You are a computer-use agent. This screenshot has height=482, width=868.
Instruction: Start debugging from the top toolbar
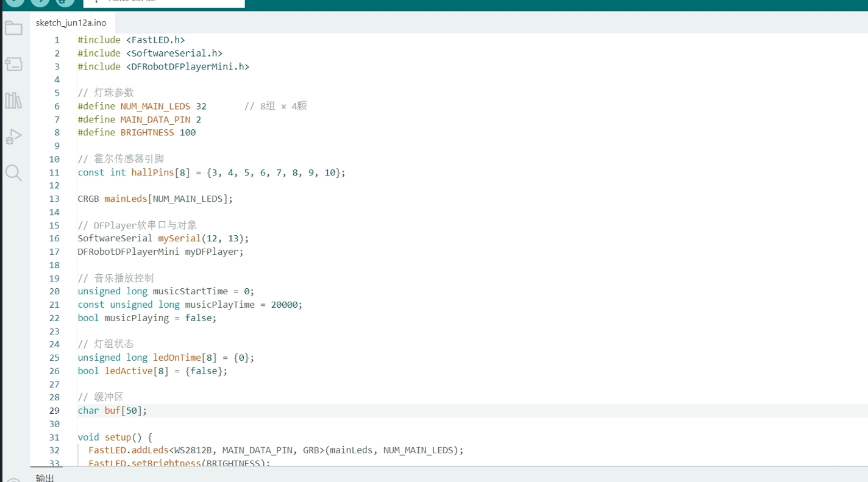[x=65, y=2]
